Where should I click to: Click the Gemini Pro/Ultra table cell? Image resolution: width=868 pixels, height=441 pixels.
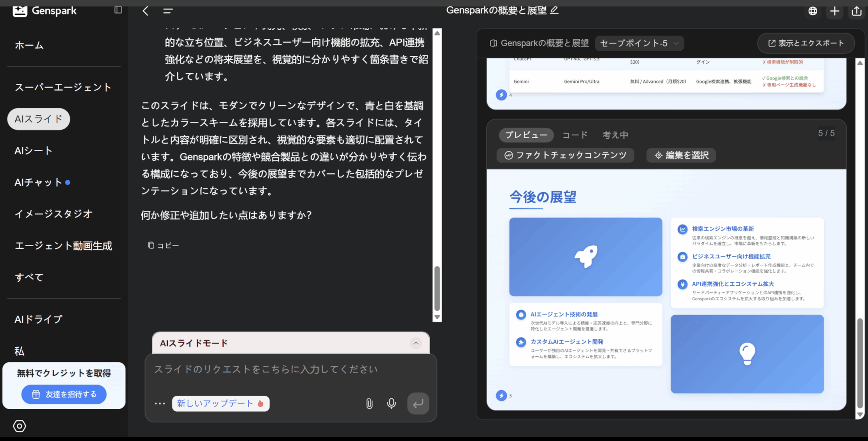(x=581, y=82)
